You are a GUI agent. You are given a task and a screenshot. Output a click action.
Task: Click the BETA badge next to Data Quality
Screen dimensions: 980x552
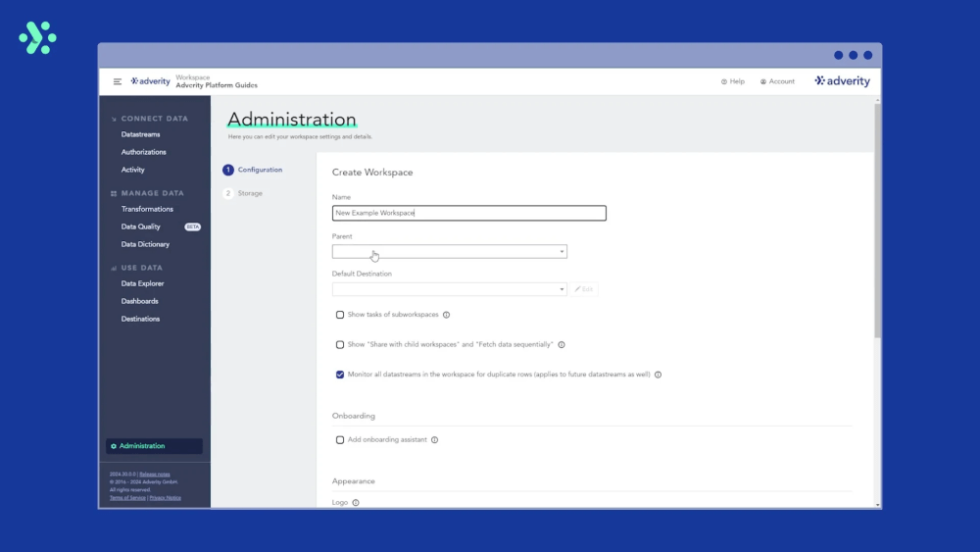pyautogui.click(x=192, y=226)
